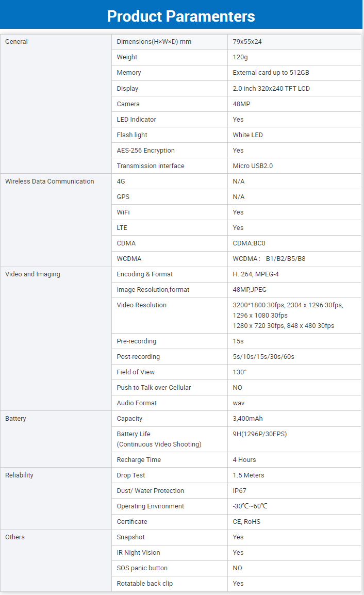Click the Product Paramenters header title

181,16
